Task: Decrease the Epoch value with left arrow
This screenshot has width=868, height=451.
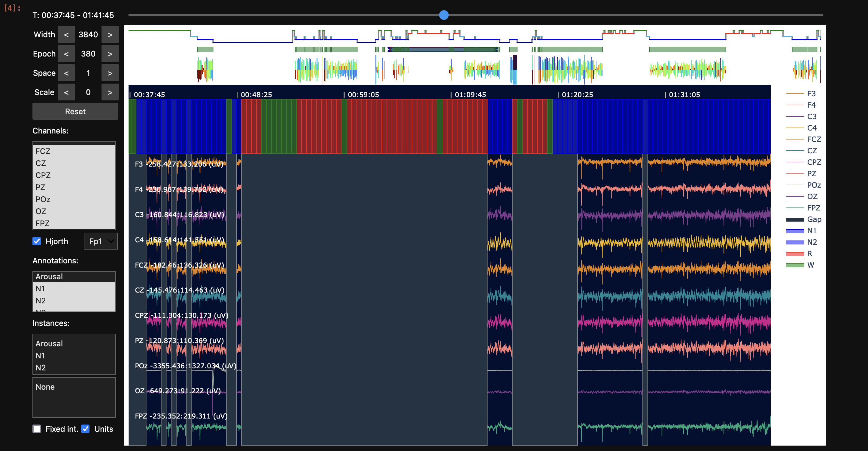Action: [66, 54]
